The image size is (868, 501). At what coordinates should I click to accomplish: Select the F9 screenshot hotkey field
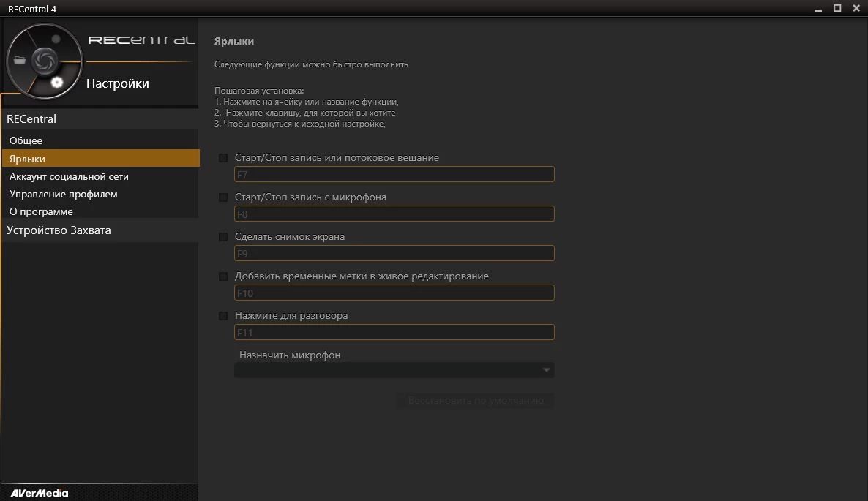tap(394, 253)
